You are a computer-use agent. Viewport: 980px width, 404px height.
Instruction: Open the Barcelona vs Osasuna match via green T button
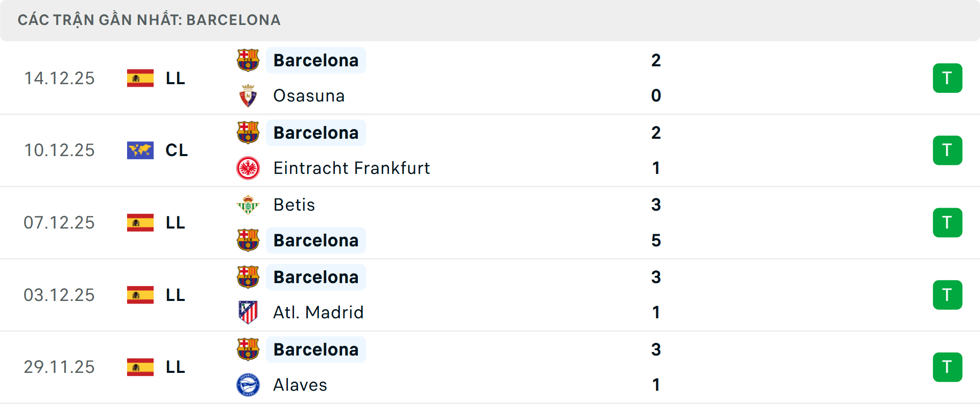click(x=947, y=78)
